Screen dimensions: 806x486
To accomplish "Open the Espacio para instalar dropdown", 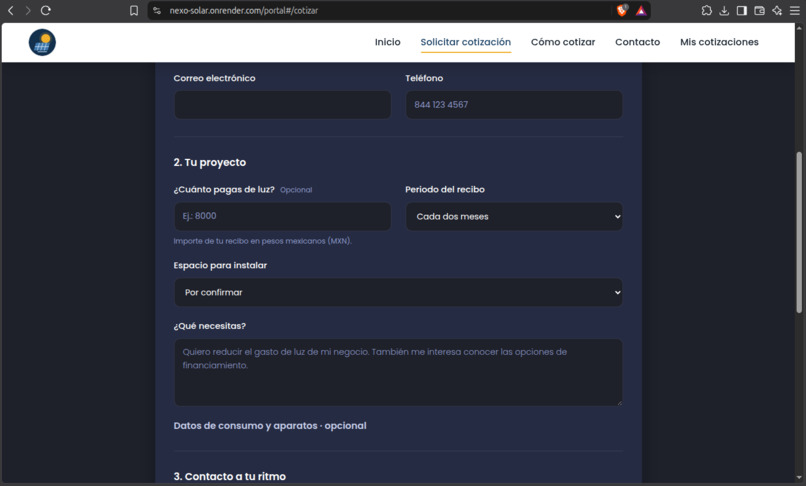I will pyautogui.click(x=398, y=292).
